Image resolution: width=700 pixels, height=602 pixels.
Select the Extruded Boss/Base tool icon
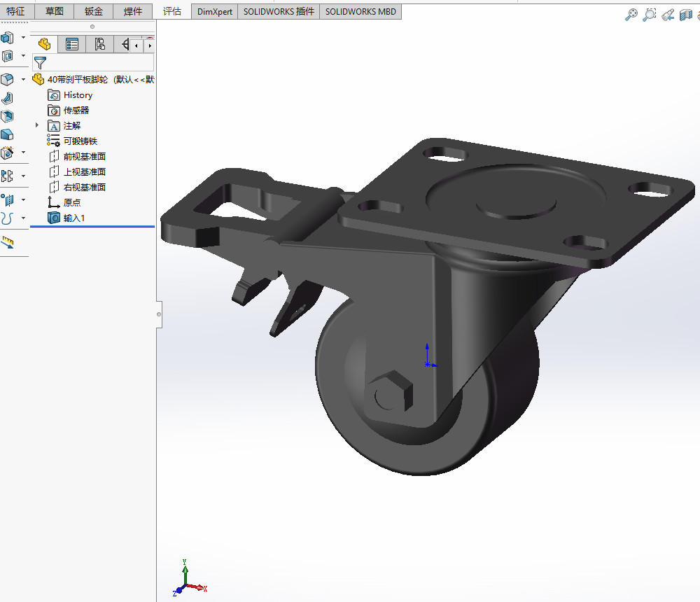point(7,38)
